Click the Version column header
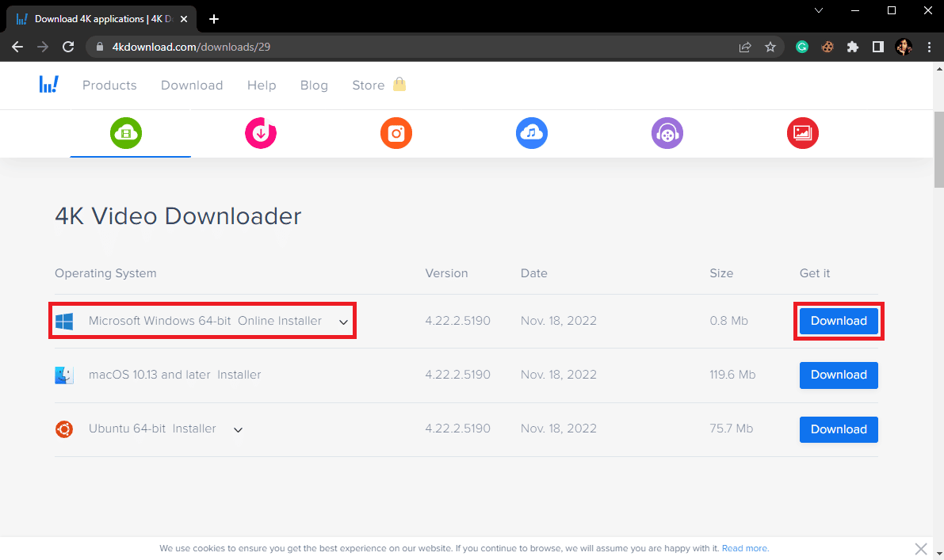The height and width of the screenshot is (560, 944). (446, 273)
